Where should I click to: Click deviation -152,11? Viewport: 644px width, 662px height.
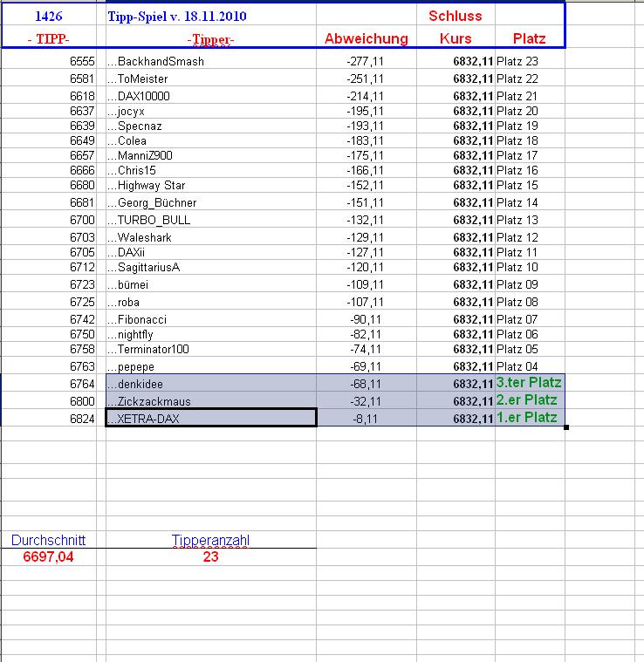[367, 185]
